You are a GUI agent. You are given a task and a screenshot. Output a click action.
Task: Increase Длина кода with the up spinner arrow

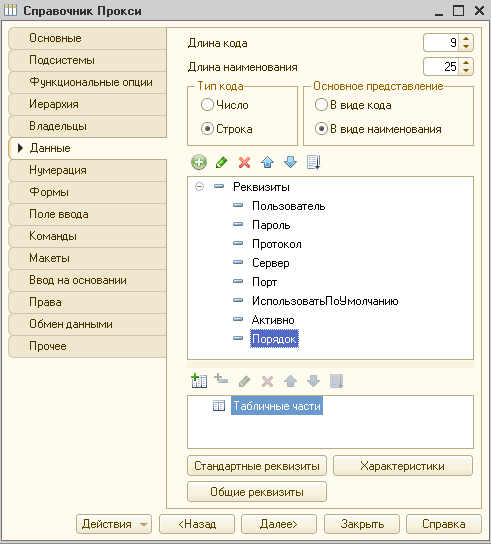coord(466,39)
